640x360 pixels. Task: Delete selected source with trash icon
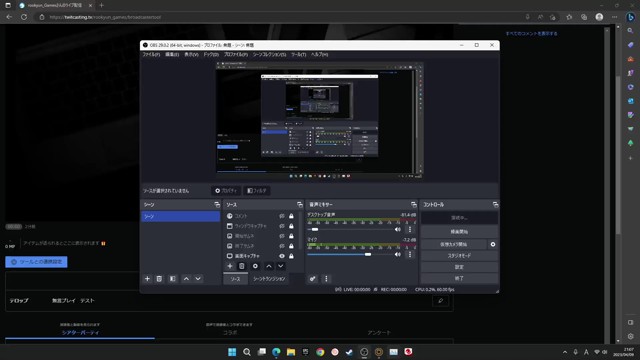242,266
